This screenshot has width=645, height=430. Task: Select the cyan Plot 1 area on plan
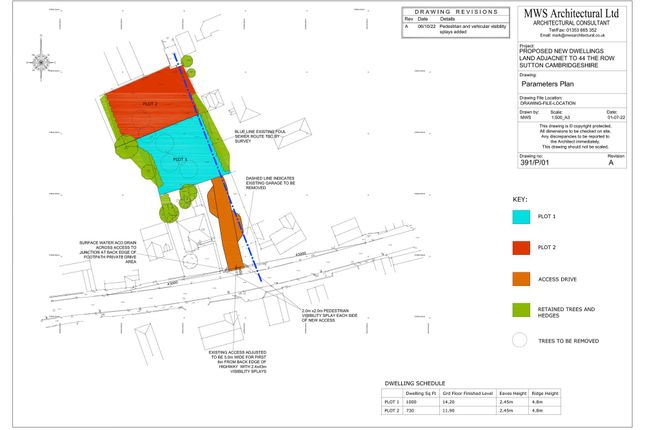pos(185,155)
